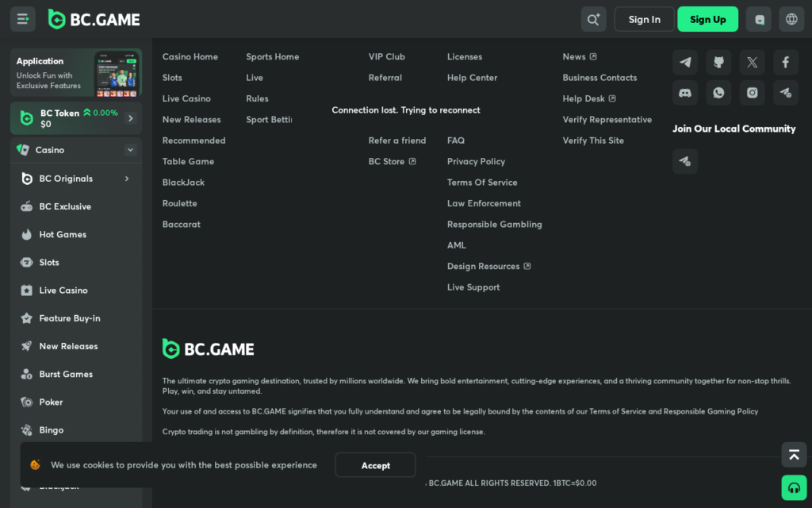Click the scroll-to-top arrow button

click(794, 455)
